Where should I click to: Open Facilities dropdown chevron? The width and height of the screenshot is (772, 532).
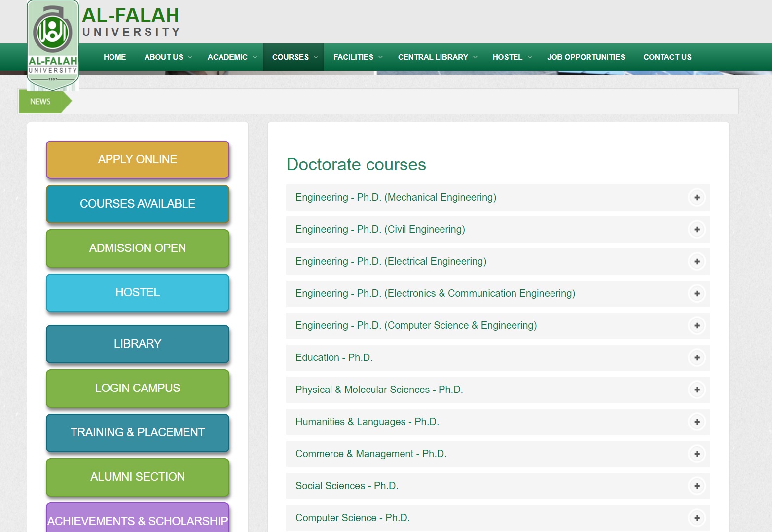(380, 57)
